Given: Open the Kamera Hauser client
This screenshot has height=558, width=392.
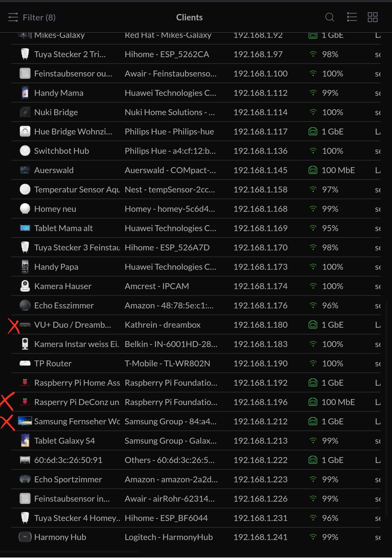Looking at the screenshot, I should tap(63, 286).
